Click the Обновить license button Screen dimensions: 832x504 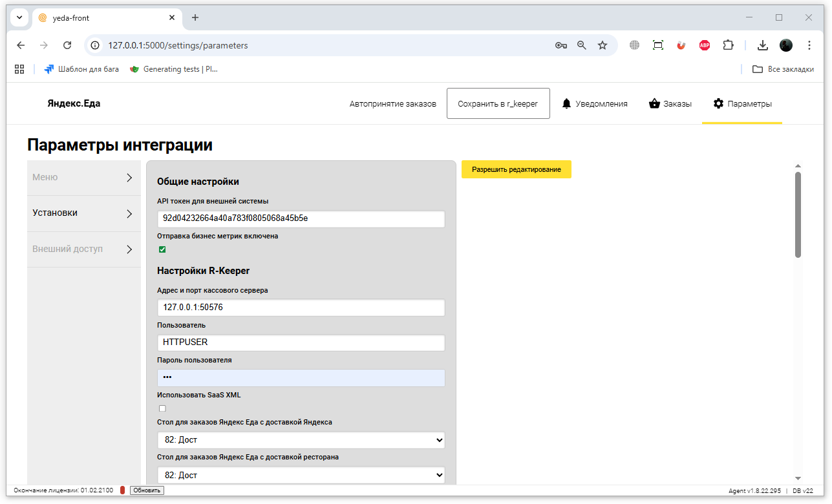click(x=147, y=490)
